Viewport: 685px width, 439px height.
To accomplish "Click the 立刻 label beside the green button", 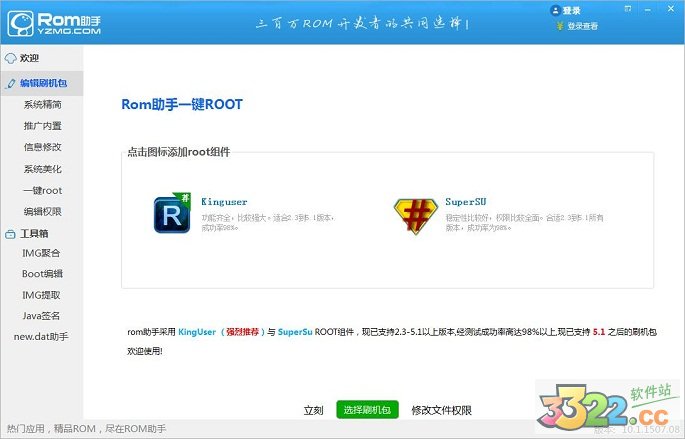I will [x=313, y=410].
